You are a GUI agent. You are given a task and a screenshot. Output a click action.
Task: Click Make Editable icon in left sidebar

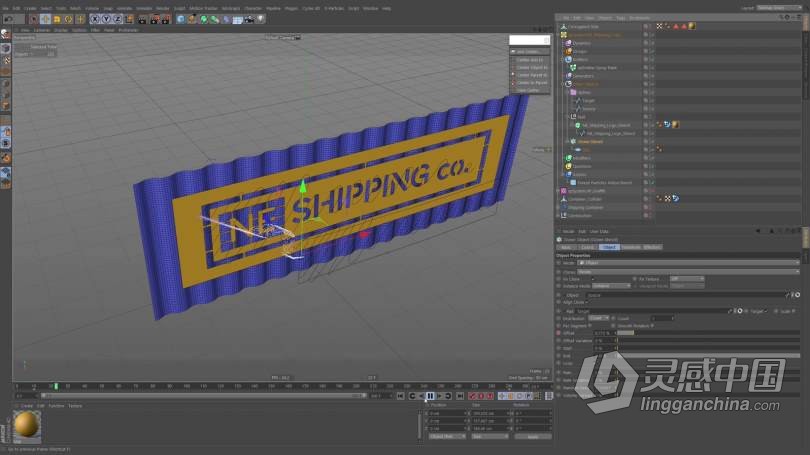[6, 35]
